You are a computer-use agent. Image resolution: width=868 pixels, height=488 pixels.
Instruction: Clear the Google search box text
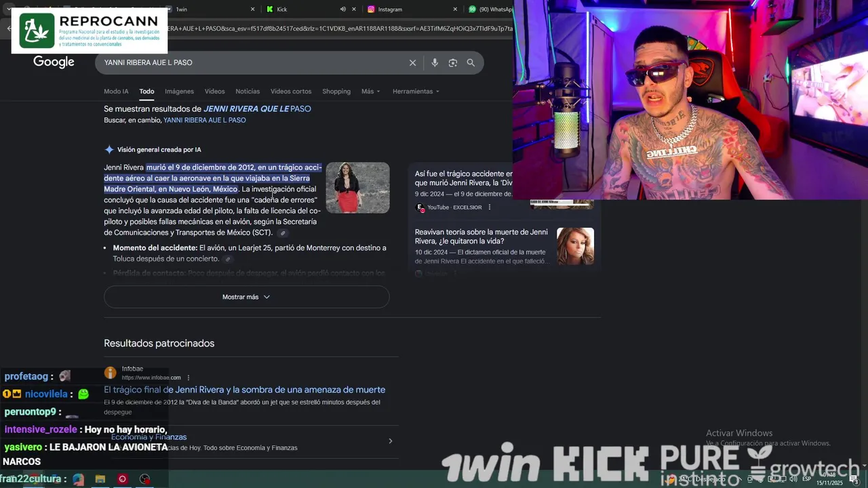[412, 62]
